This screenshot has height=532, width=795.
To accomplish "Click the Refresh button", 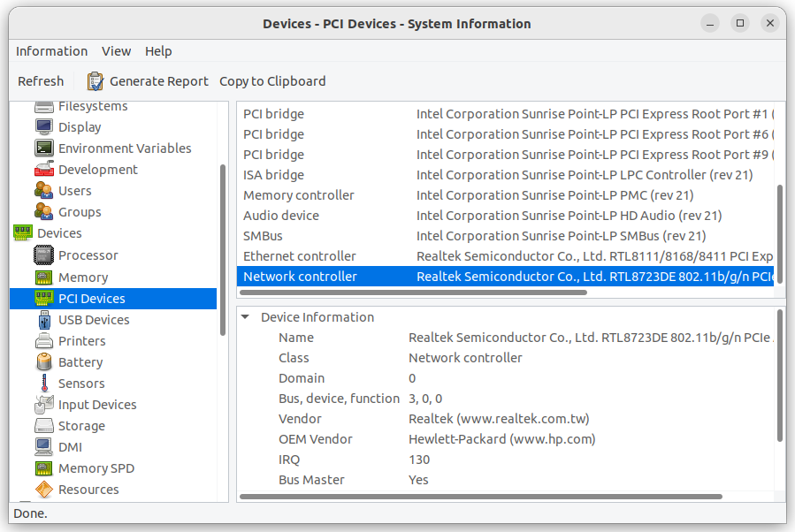I will click(x=41, y=81).
